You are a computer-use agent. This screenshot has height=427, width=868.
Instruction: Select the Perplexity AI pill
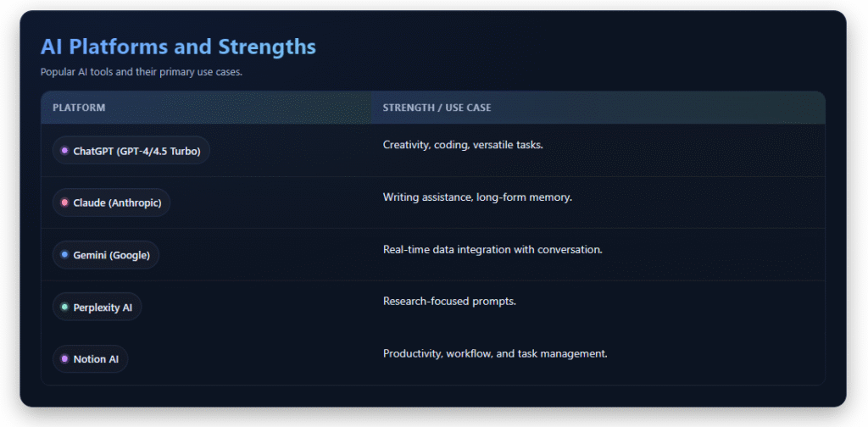pyautogui.click(x=97, y=307)
